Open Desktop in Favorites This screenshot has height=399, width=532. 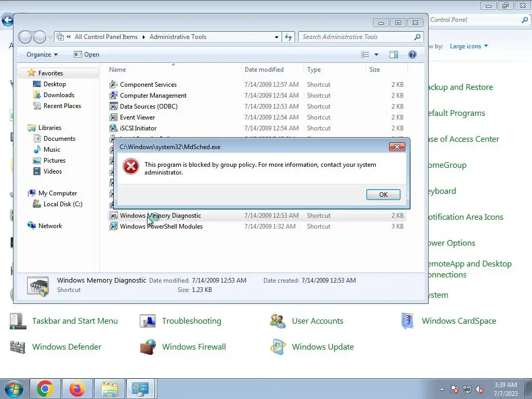(49, 84)
